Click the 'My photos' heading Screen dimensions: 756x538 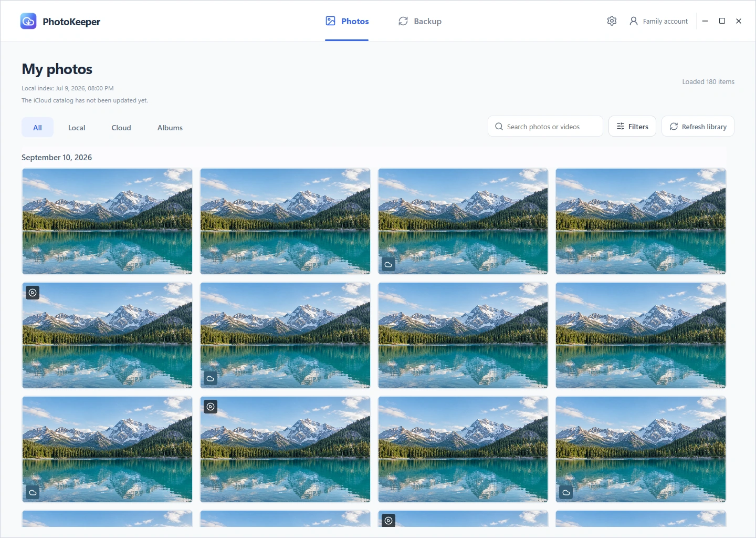(x=57, y=69)
